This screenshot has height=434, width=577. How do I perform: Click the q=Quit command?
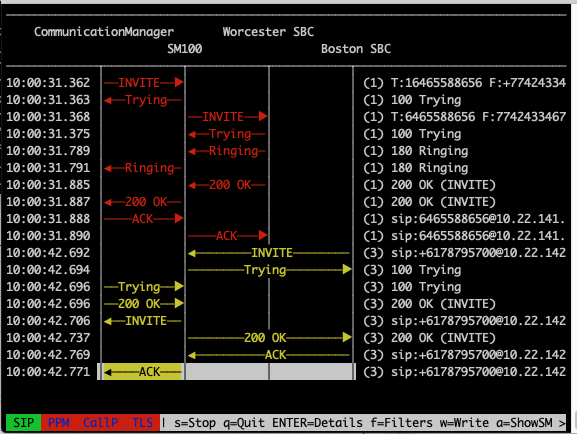(244, 423)
